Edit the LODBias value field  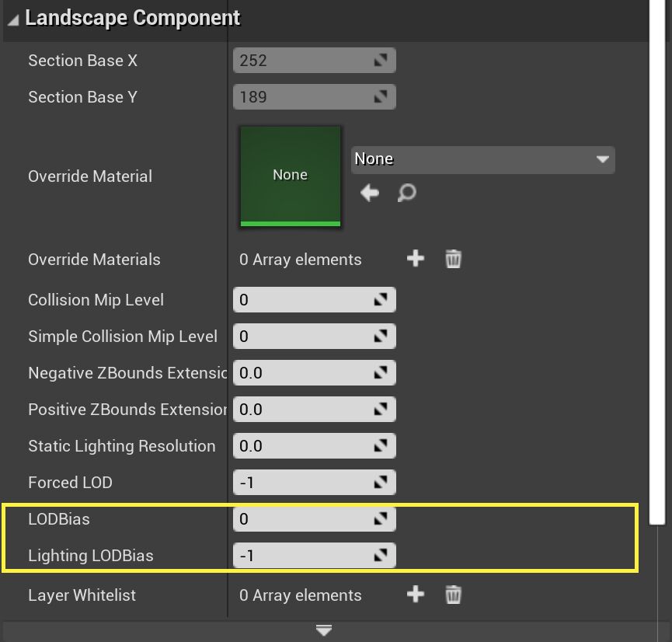(311, 518)
